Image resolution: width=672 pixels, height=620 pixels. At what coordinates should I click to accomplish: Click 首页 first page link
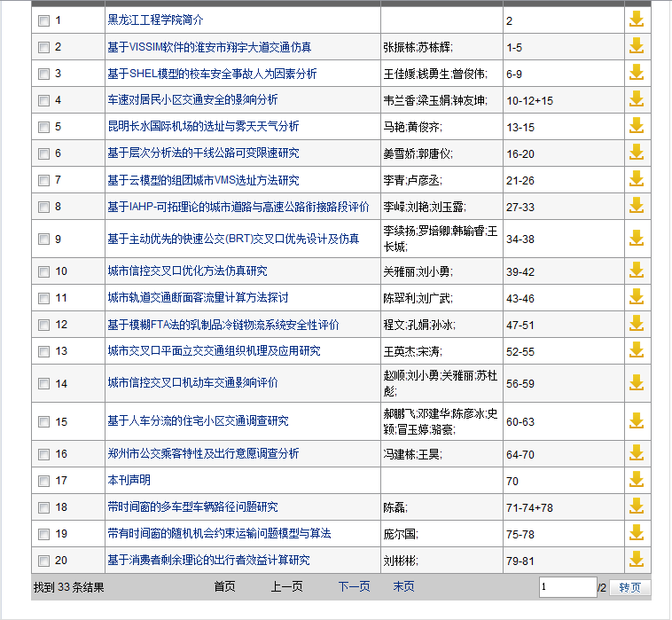(x=224, y=586)
